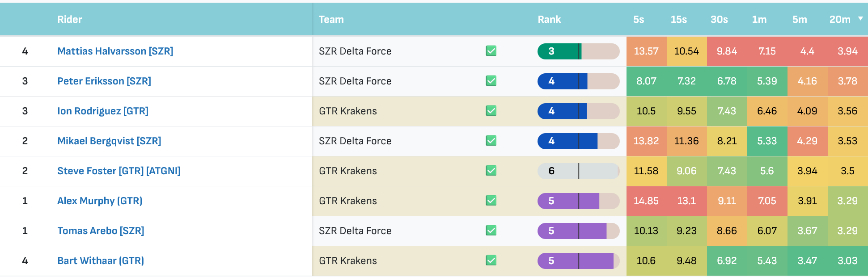Click Peter Eriksson's blue rank 4 badge
Screen dimensions: 868x277
[578, 81]
